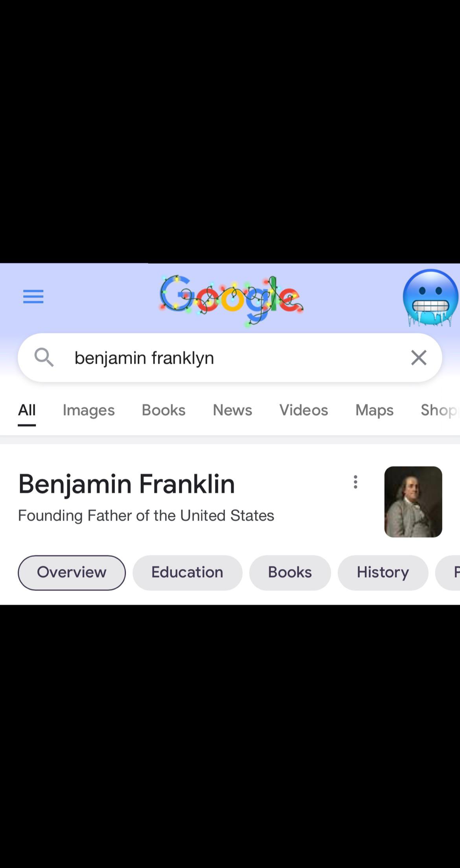Switch to the Videos tab
460x868 pixels.
tap(304, 410)
